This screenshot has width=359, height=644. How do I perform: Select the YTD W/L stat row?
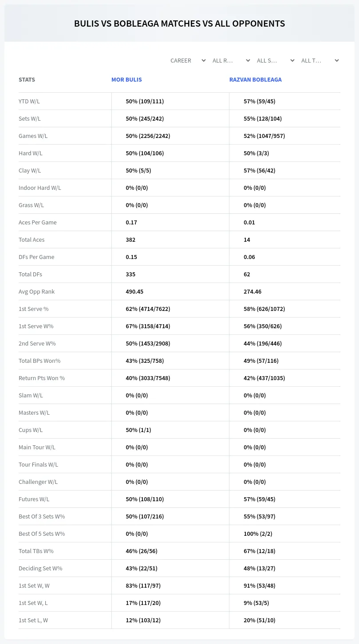click(x=179, y=101)
